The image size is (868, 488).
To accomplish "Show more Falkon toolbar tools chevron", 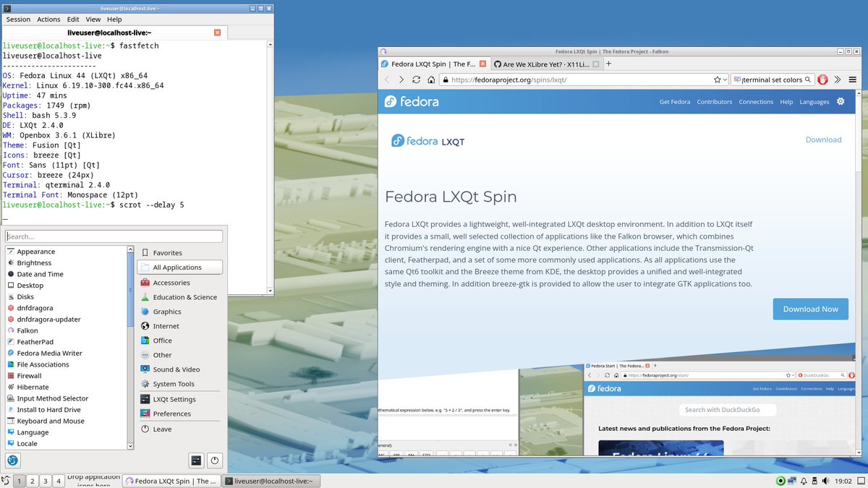I will click(838, 80).
